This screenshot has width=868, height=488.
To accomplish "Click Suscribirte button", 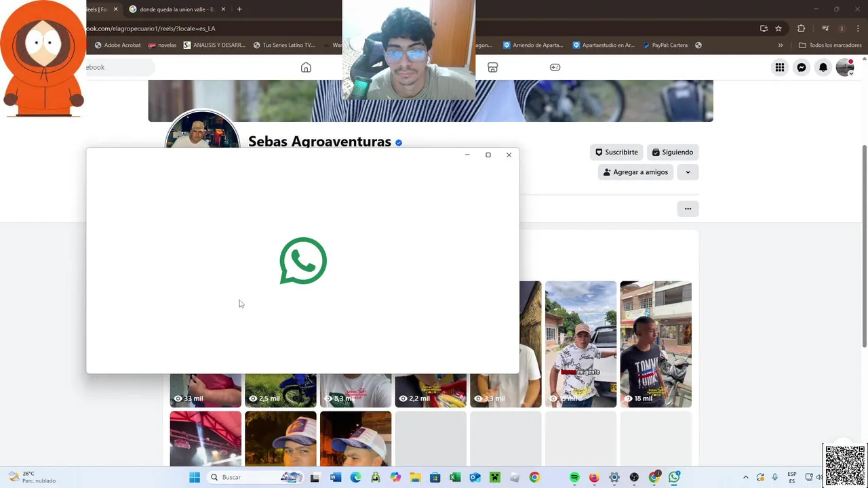I will click(616, 152).
